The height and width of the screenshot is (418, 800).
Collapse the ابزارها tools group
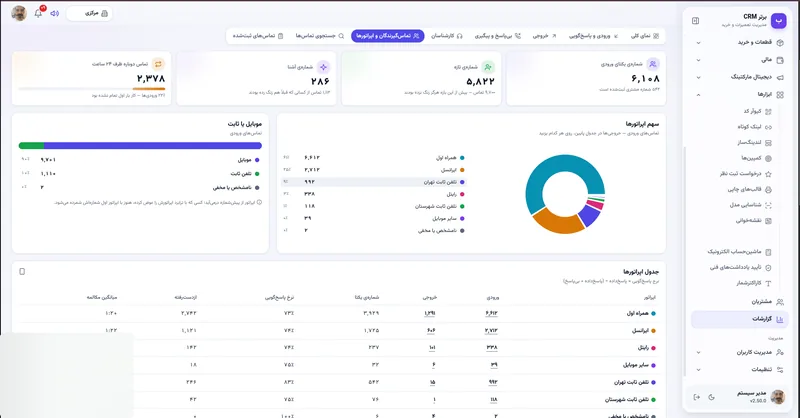click(740, 94)
